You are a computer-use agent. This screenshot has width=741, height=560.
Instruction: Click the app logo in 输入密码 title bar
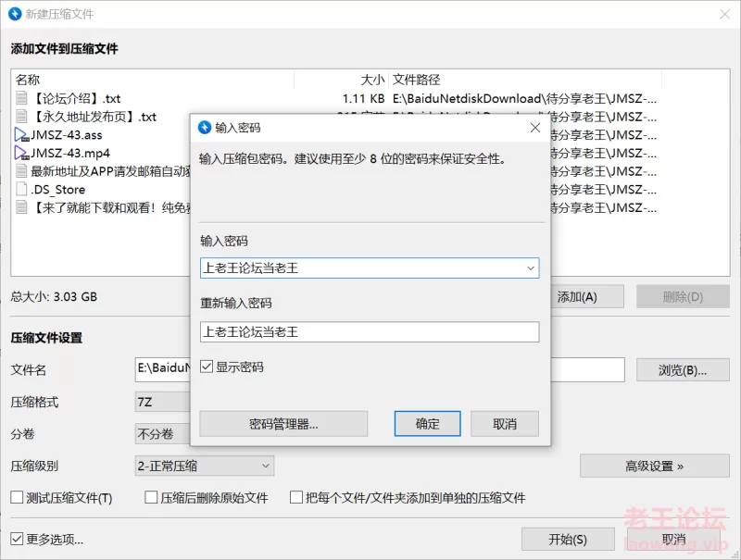pos(205,128)
